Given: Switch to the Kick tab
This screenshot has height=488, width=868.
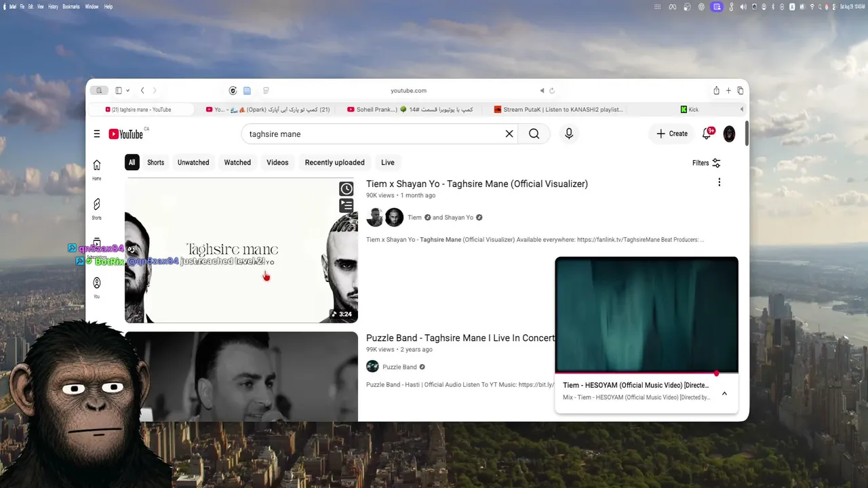Looking at the screenshot, I should (x=690, y=109).
